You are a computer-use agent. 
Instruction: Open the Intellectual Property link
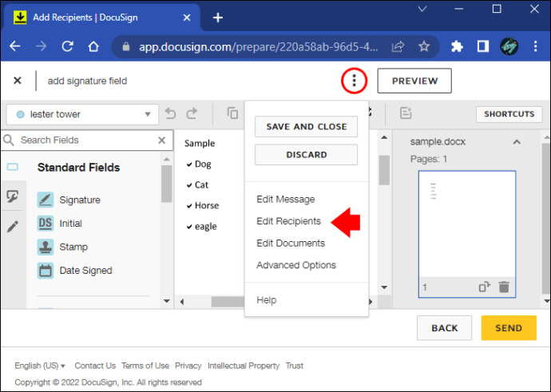point(244,366)
